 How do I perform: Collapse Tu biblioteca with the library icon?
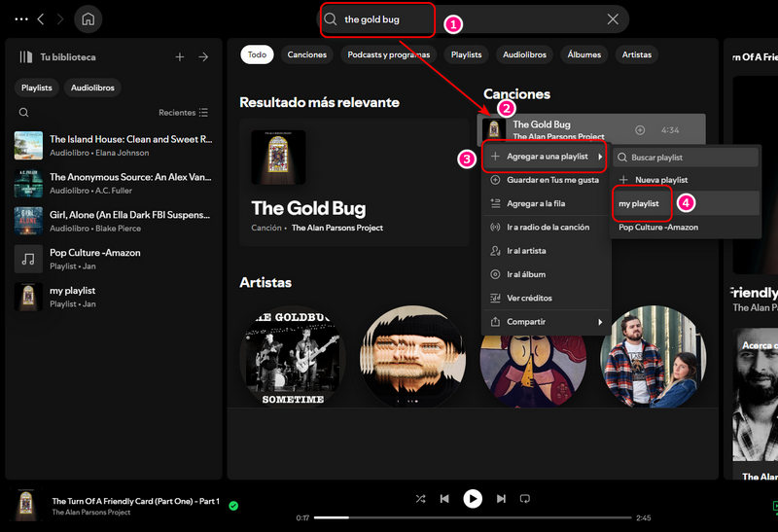pyautogui.click(x=26, y=57)
